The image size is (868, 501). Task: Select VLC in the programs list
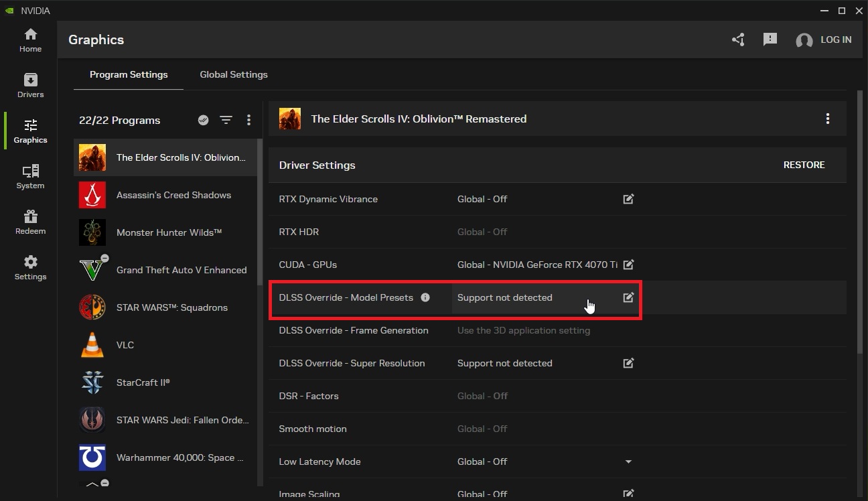(165, 345)
